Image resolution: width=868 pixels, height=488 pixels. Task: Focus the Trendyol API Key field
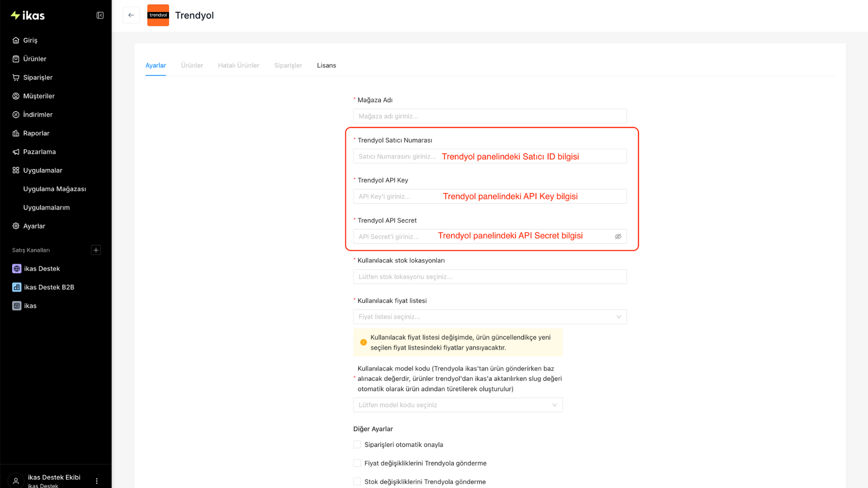pos(490,197)
